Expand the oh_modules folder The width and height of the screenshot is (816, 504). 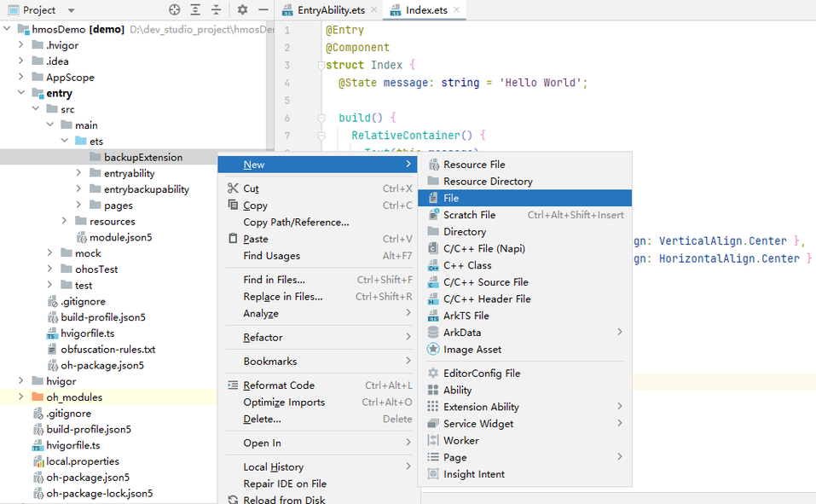coord(21,397)
